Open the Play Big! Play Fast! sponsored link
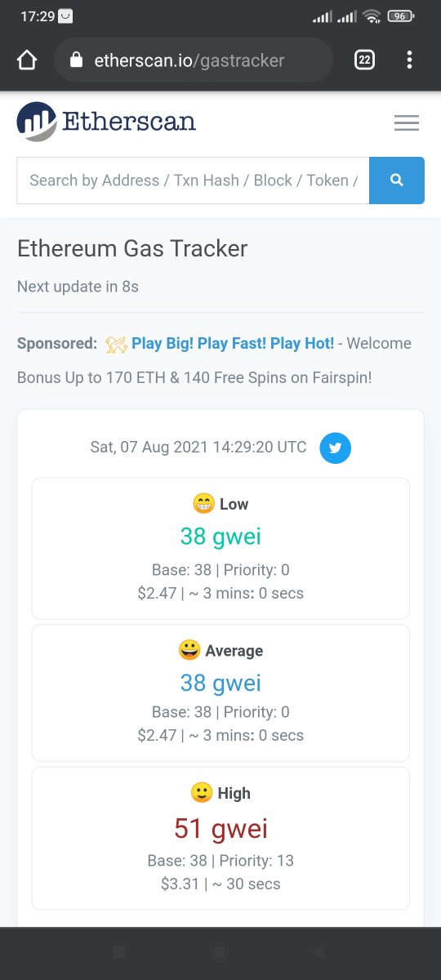 233,343
